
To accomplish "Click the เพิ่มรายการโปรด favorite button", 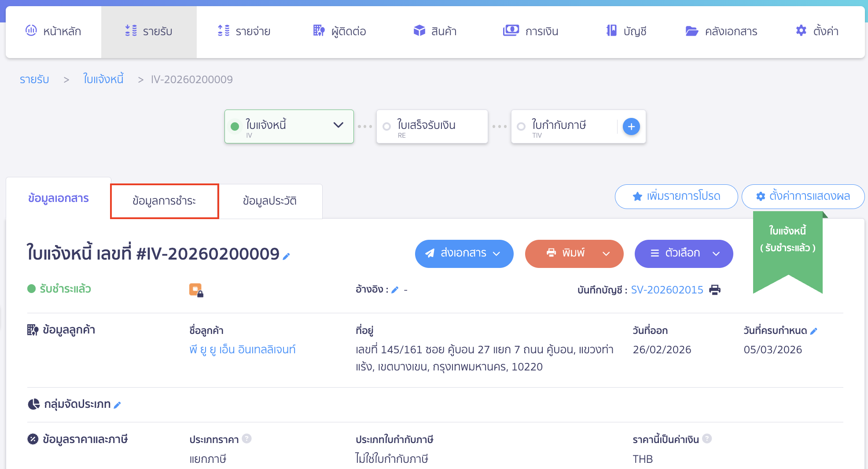I will pyautogui.click(x=676, y=196).
